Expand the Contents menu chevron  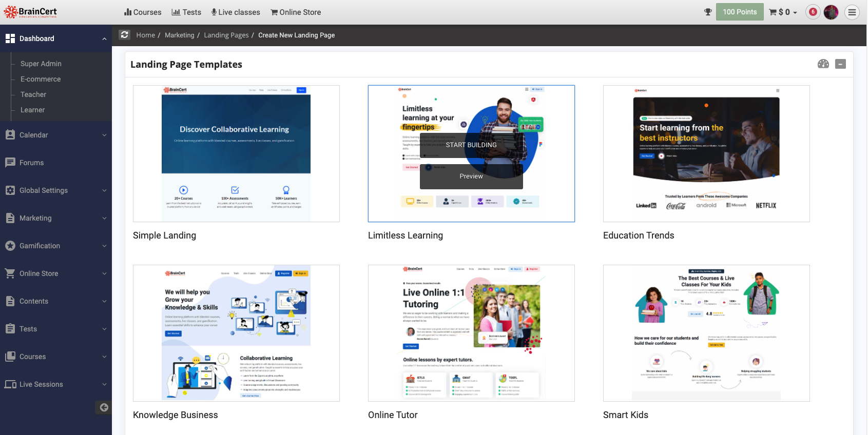[x=104, y=301]
